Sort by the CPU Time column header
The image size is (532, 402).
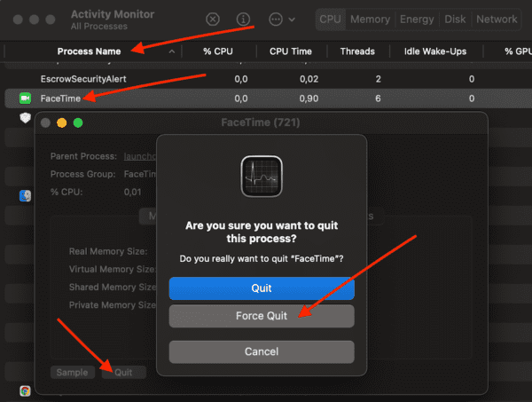(291, 51)
